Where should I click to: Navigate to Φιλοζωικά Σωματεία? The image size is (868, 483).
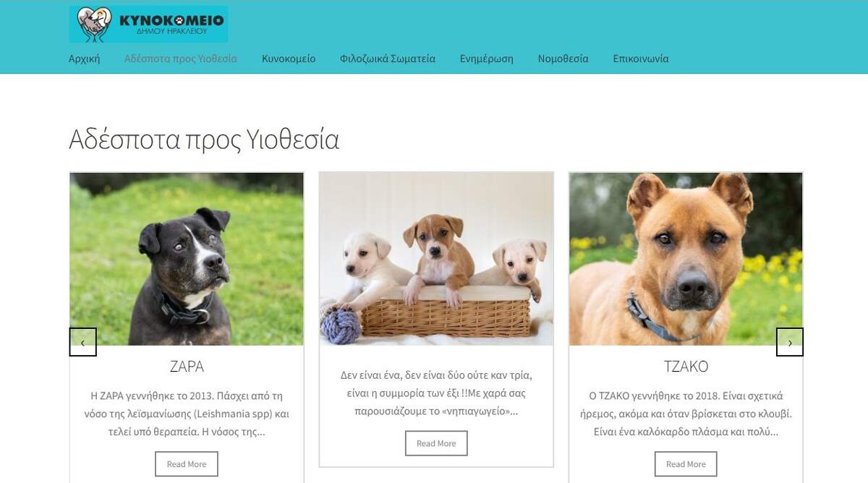[388, 59]
